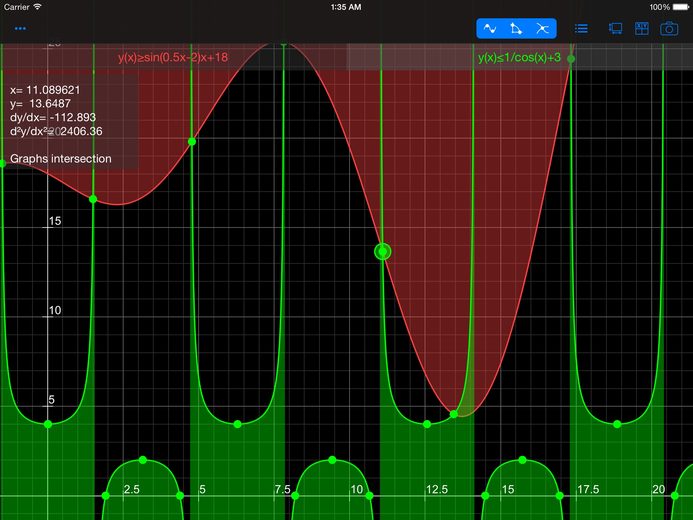Tap the "Graphs intersection" caption
Screen dimensions: 693x520
(x=61, y=159)
